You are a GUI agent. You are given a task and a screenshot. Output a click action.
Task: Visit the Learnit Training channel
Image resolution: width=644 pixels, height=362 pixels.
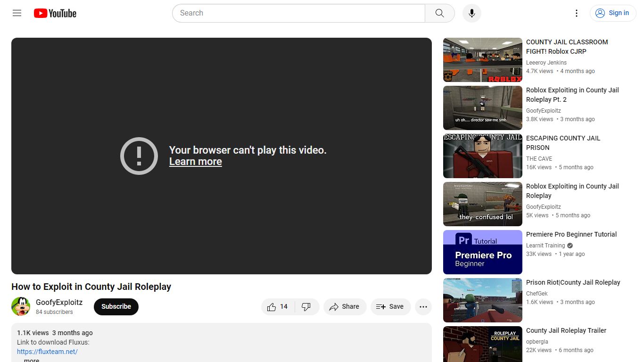click(545, 246)
